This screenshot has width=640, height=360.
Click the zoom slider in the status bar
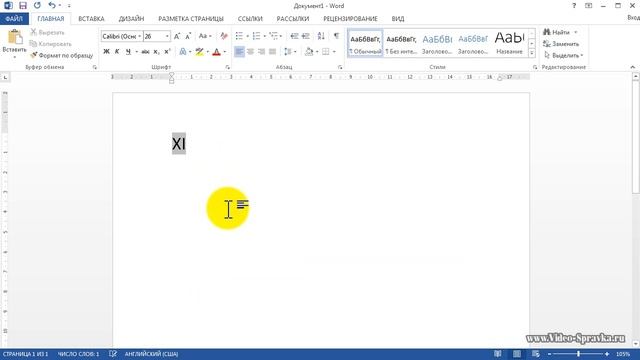click(x=578, y=354)
